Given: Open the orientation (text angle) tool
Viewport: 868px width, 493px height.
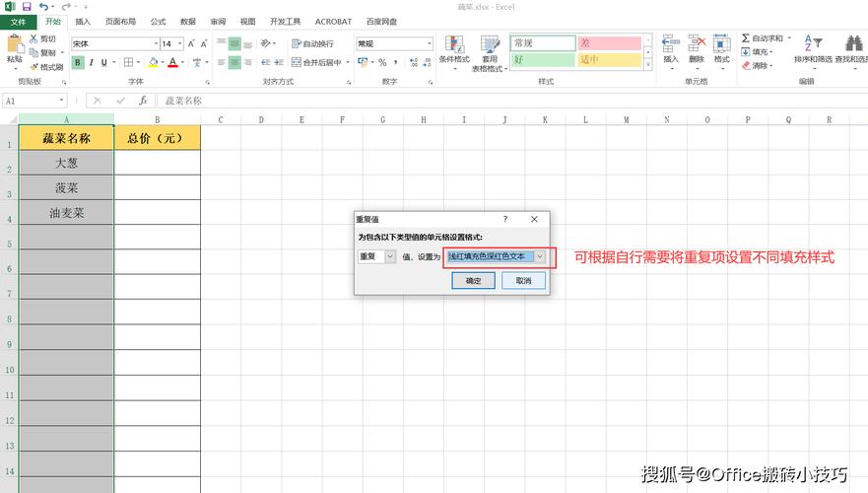Looking at the screenshot, I should (x=267, y=43).
